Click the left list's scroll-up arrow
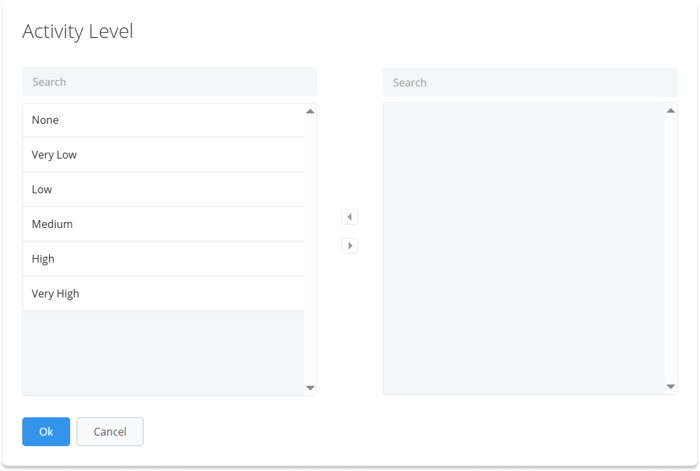 pyautogui.click(x=310, y=111)
